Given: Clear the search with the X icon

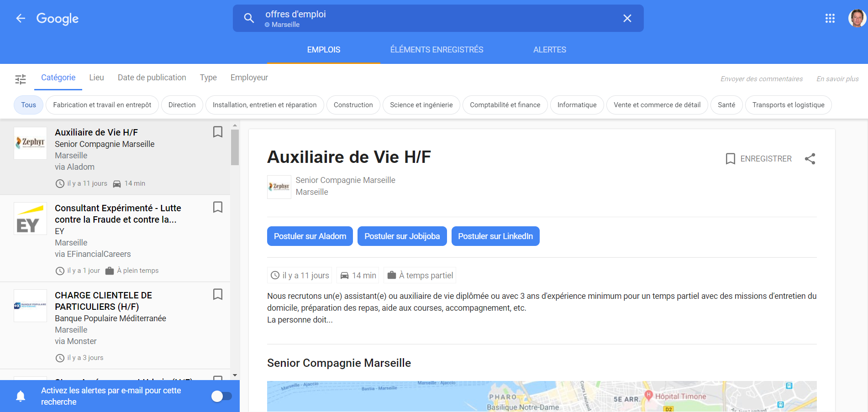Looking at the screenshot, I should [x=627, y=18].
